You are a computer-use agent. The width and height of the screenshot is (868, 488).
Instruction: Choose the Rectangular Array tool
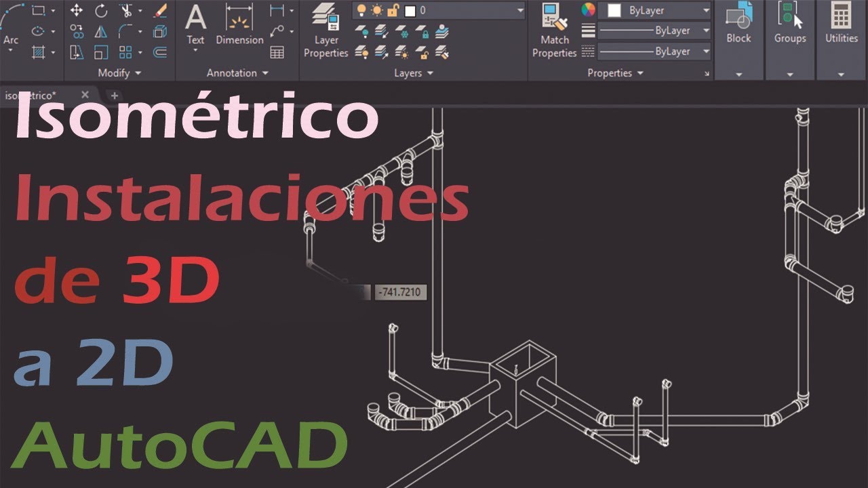125,52
